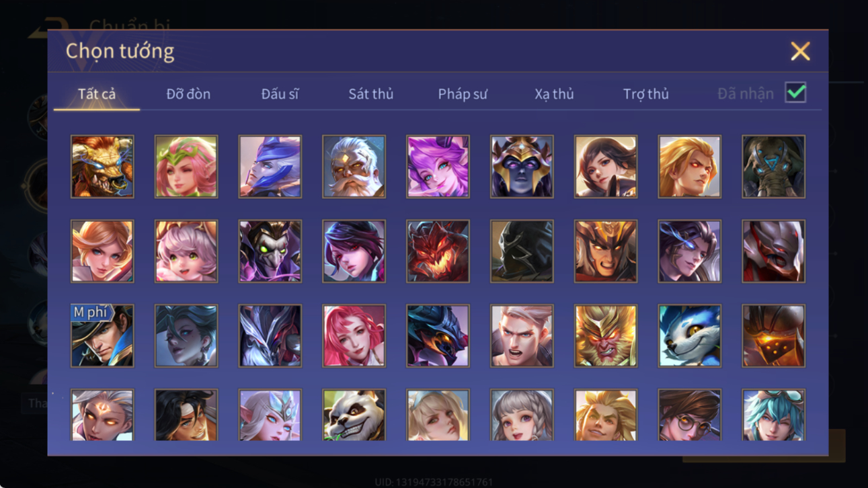This screenshot has height=488, width=868.
Task: Select the black hooded assassin hero
Action: pos(522,251)
